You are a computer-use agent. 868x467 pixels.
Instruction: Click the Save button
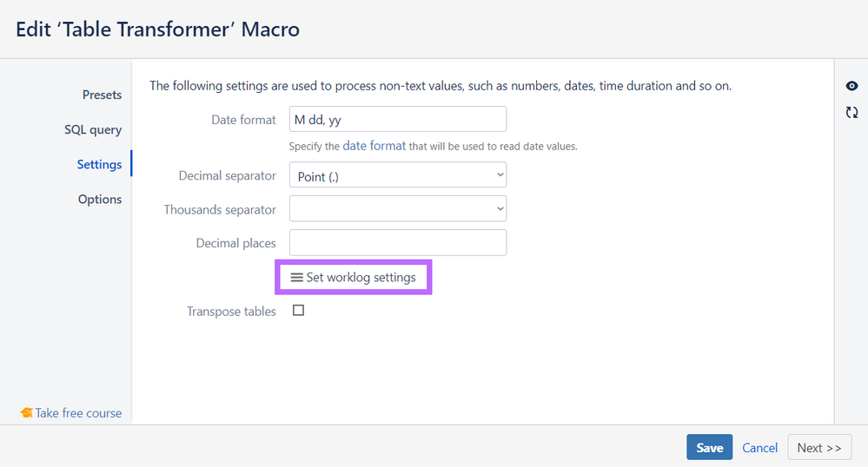(x=709, y=447)
